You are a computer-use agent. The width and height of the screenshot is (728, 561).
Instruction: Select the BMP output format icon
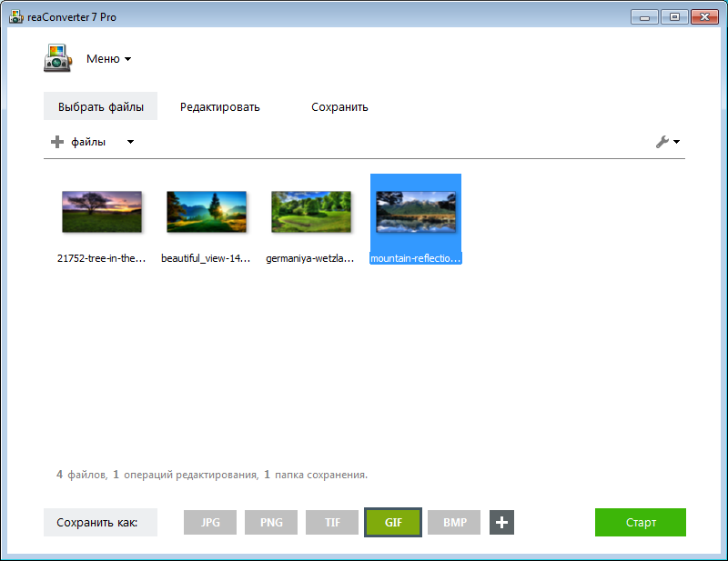click(453, 522)
